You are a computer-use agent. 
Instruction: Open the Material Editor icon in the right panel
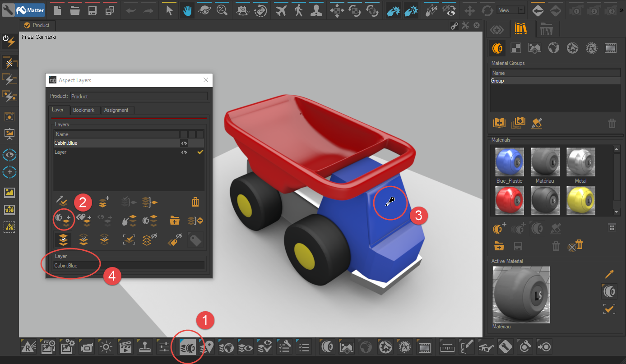[x=497, y=48]
